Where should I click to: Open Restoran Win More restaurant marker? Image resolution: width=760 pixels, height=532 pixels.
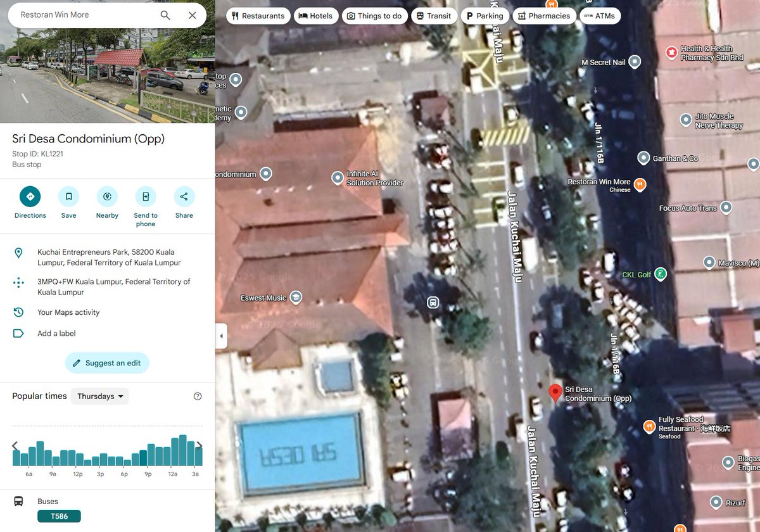point(640,185)
